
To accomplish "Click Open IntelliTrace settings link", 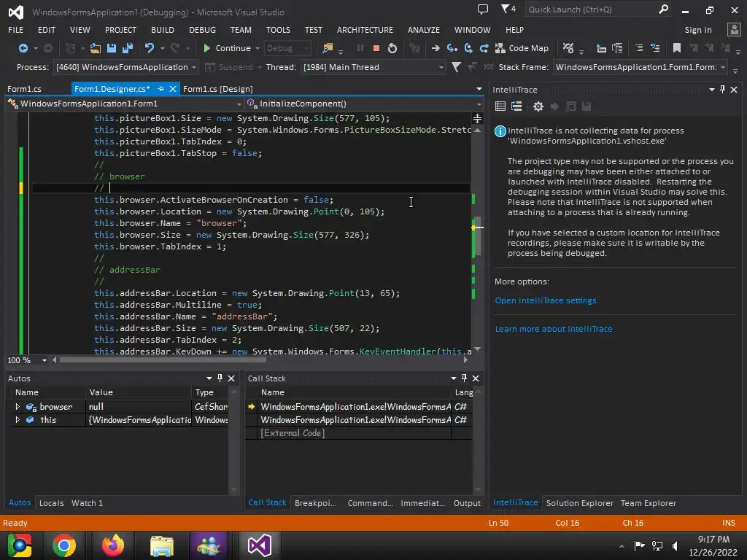I will pyautogui.click(x=546, y=300).
